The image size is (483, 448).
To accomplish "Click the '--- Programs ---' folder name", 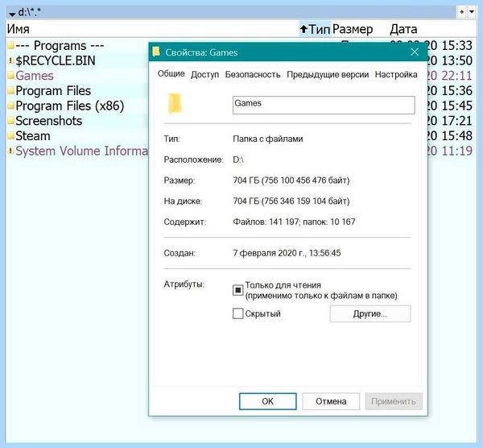I will (60, 46).
